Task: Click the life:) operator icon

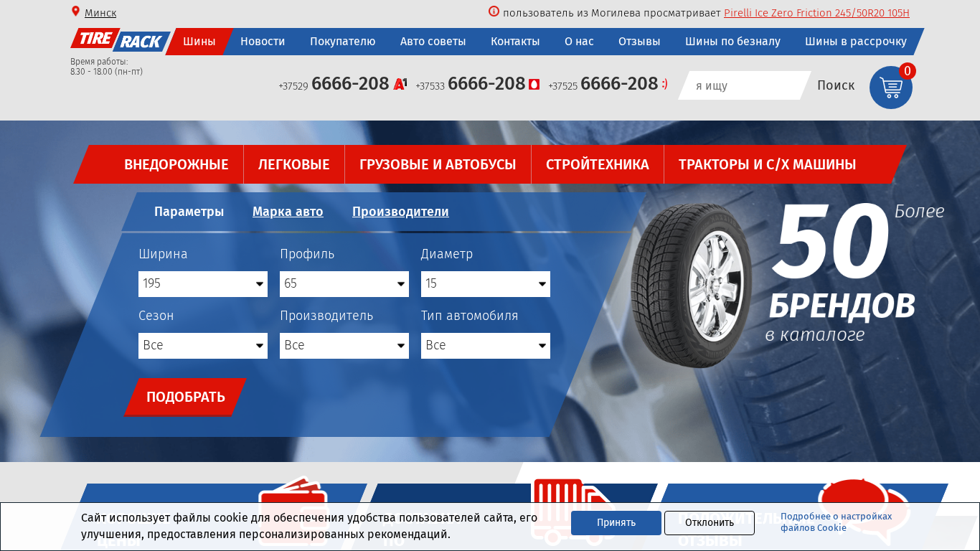Action: pos(664,85)
